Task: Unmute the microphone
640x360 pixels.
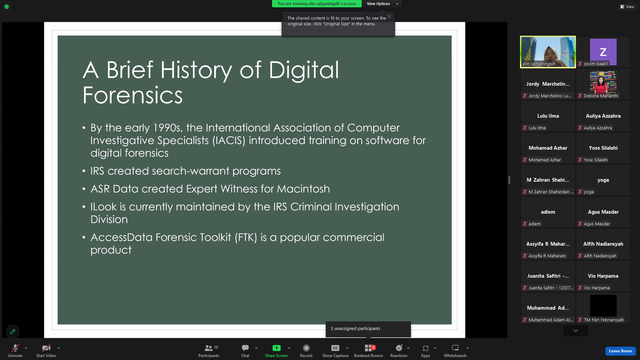Action: (15, 350)
